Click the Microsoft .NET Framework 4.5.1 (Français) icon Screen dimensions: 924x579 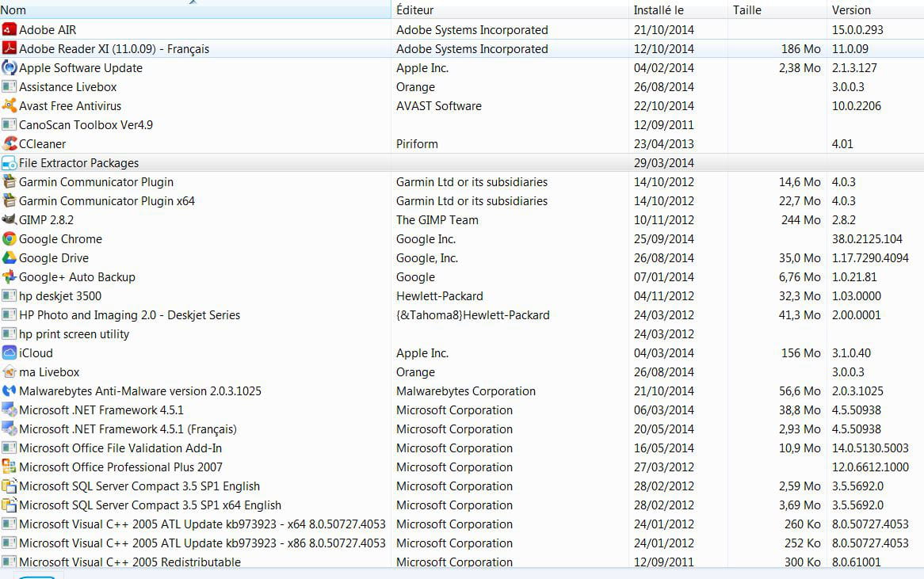click(x=9, y=429)
